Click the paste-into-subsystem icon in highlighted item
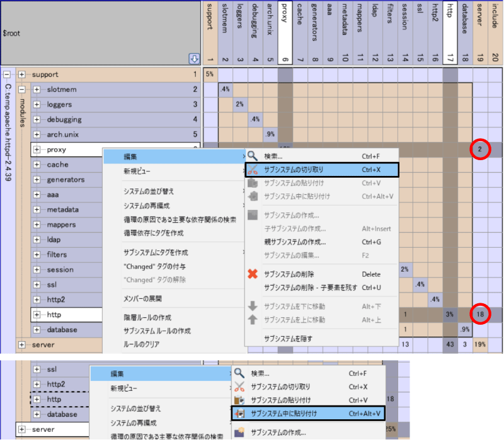This screenshot has height=442, width=504. 239,414
